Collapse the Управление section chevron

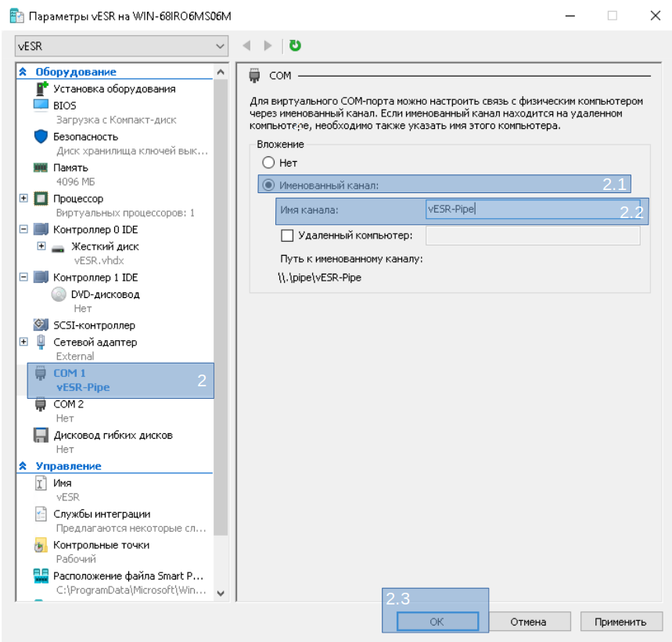click(x=23, y=466)
